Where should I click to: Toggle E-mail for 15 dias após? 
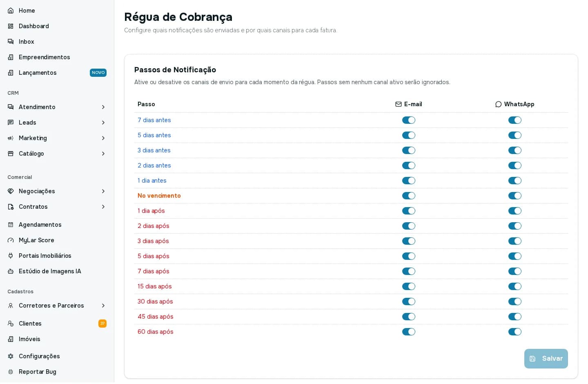point(409,286)
